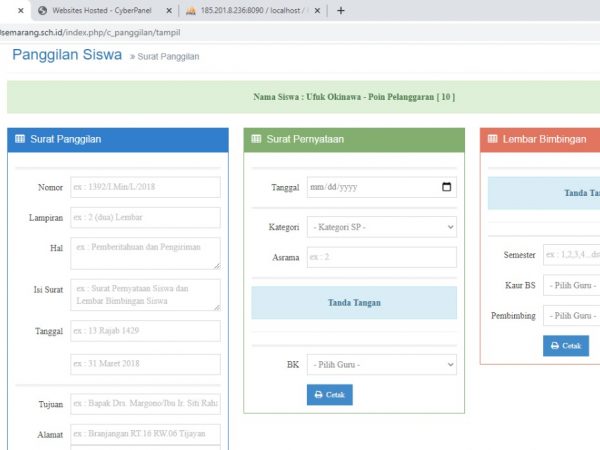The height and width of the screenshot is (450, 600).
Task: Open the BK Pilih Guru dropdown
Action: 382,364
